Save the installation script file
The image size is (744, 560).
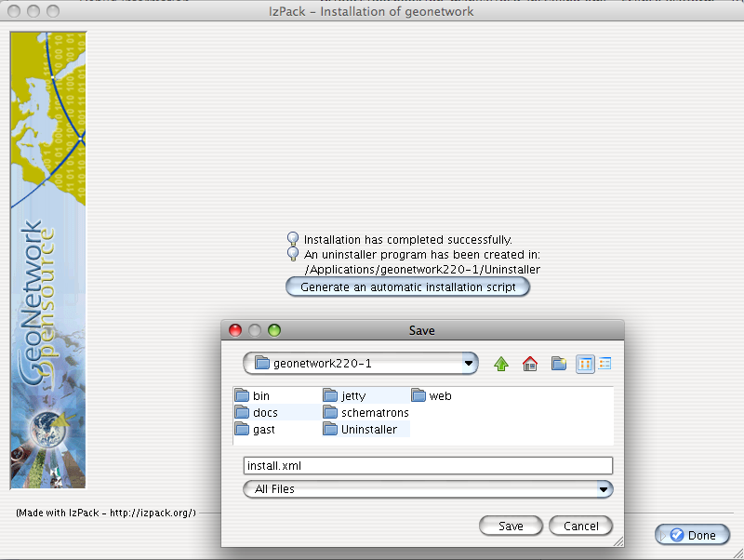point(511,526)
